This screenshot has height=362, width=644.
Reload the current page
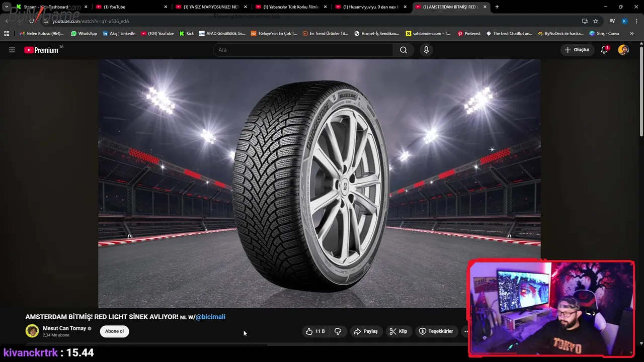pos(31,21)
